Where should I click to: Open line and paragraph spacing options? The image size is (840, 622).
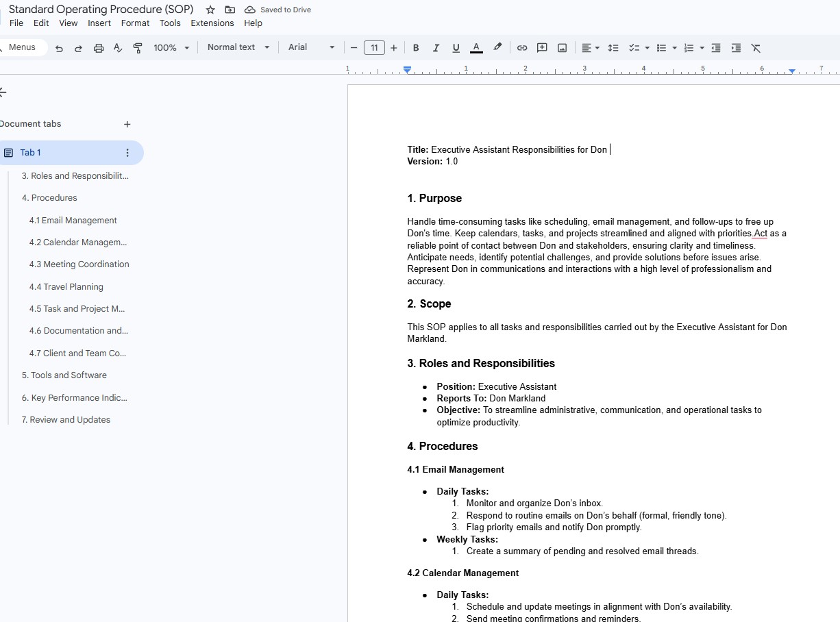click(x=613, y=48)
